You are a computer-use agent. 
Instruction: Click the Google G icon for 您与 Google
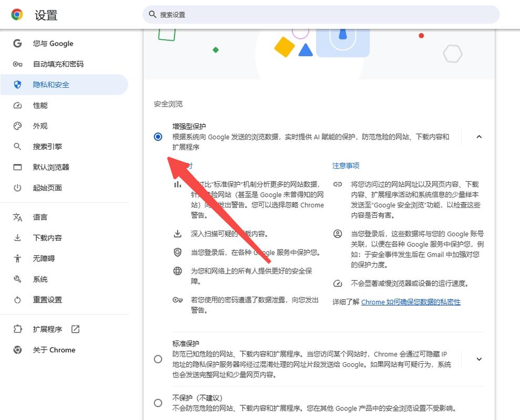coord(17,44)
